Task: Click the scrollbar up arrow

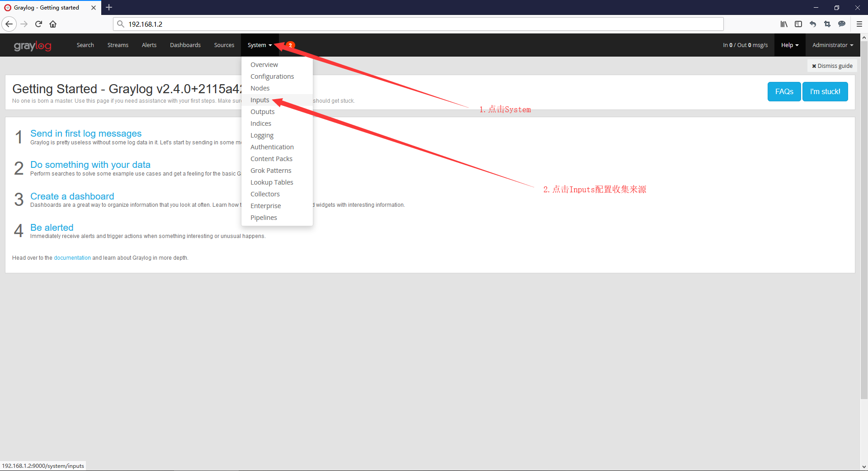Action: [x=864, y=38]
